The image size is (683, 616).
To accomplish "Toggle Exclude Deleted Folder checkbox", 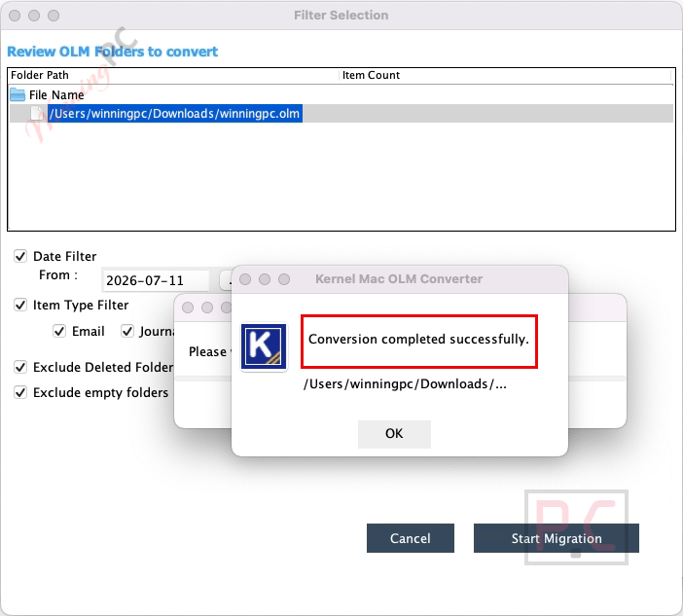I will (20, 367).
